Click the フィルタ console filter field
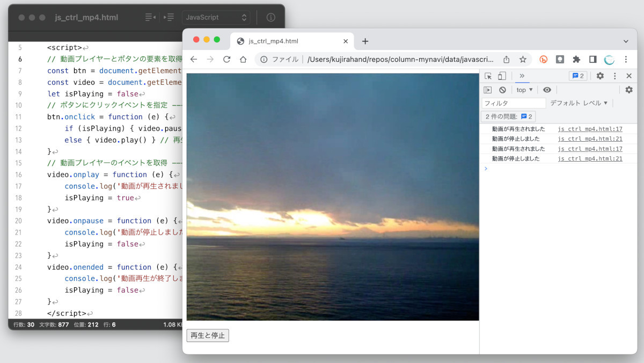Image resolution: width=644 pixels, height=363 pixels. click(513, 103)
